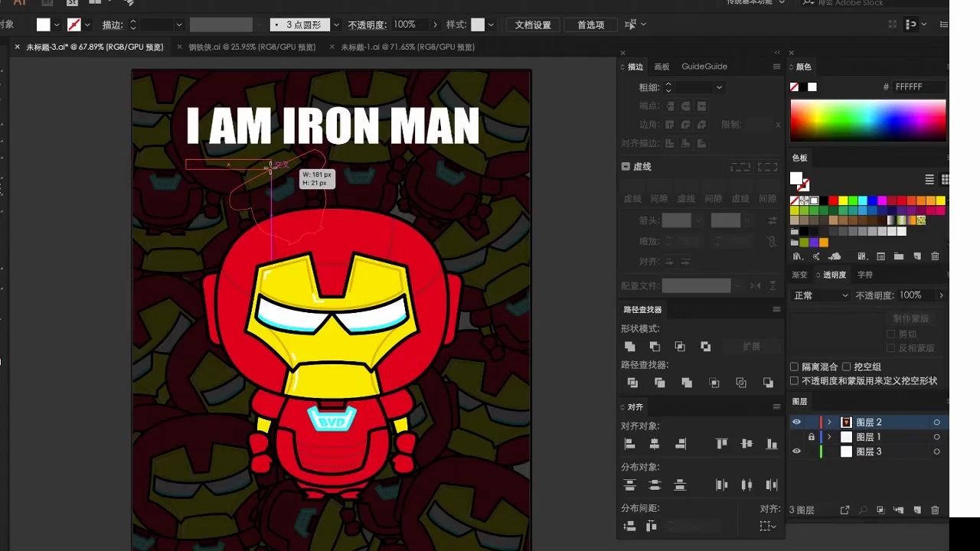980x551 pixels.
Task: Expand 图层 1 sublayers
Action: tap(829, 437)
